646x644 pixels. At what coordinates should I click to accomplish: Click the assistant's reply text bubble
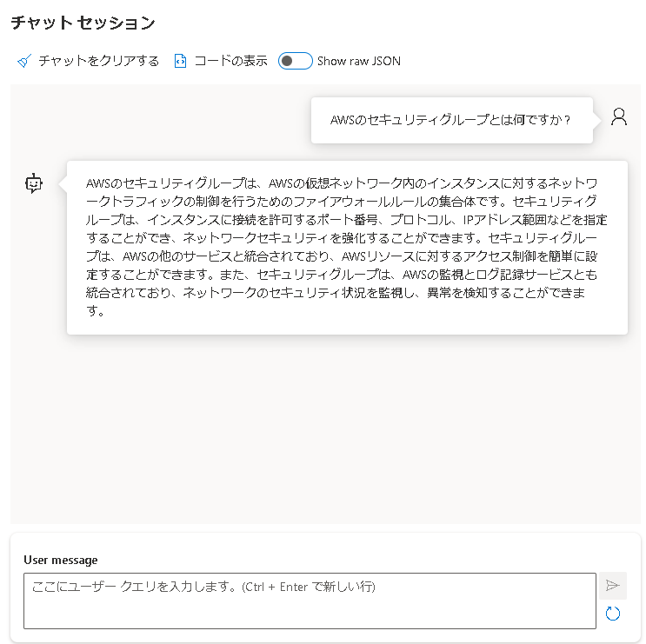347,248
